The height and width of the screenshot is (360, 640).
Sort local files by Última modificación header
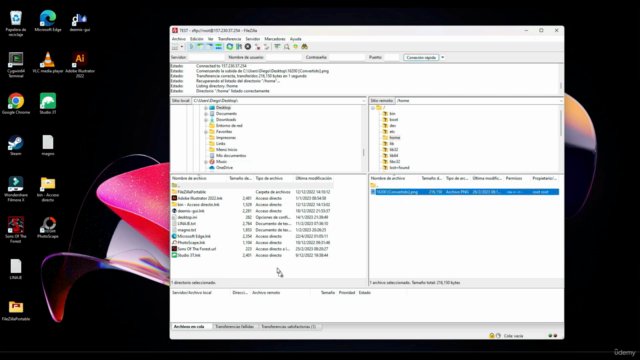click(313, 178)
